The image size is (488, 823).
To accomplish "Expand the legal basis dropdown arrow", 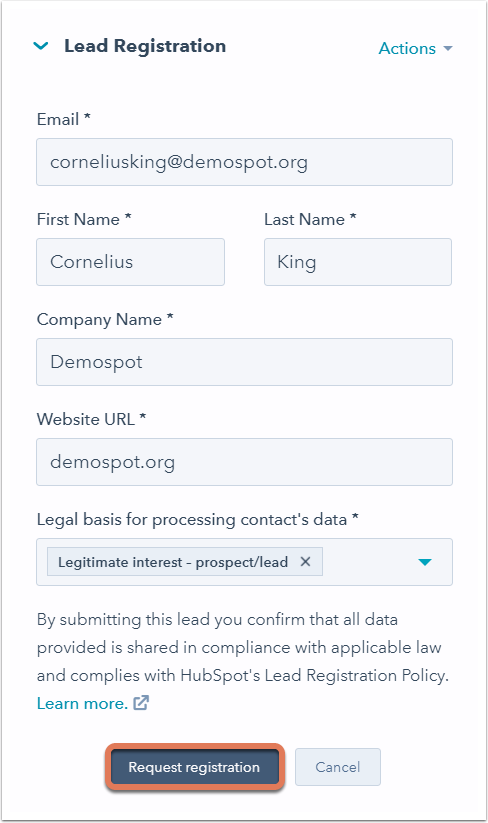I will tap(425, 562).
